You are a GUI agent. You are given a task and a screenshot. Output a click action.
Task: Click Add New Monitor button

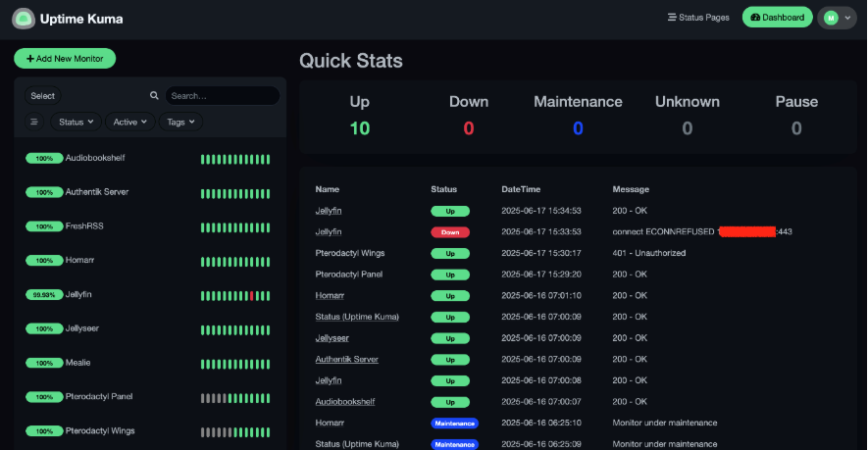[x=65, y=59]
